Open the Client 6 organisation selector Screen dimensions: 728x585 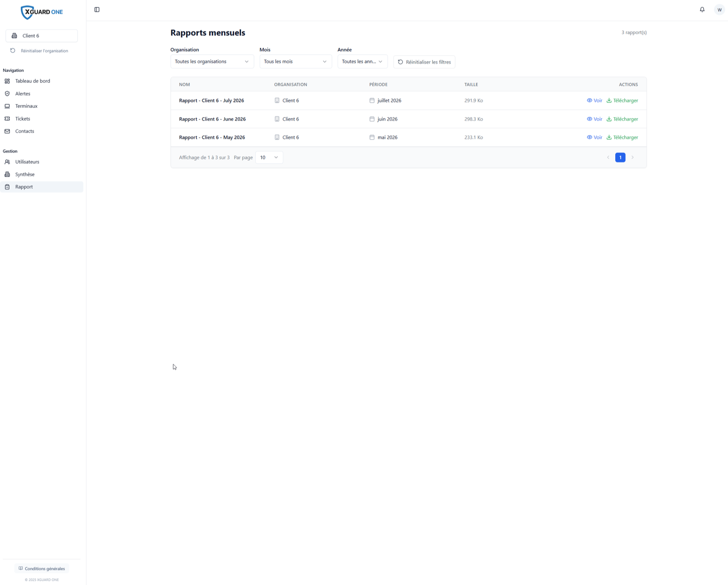point(41,36)
